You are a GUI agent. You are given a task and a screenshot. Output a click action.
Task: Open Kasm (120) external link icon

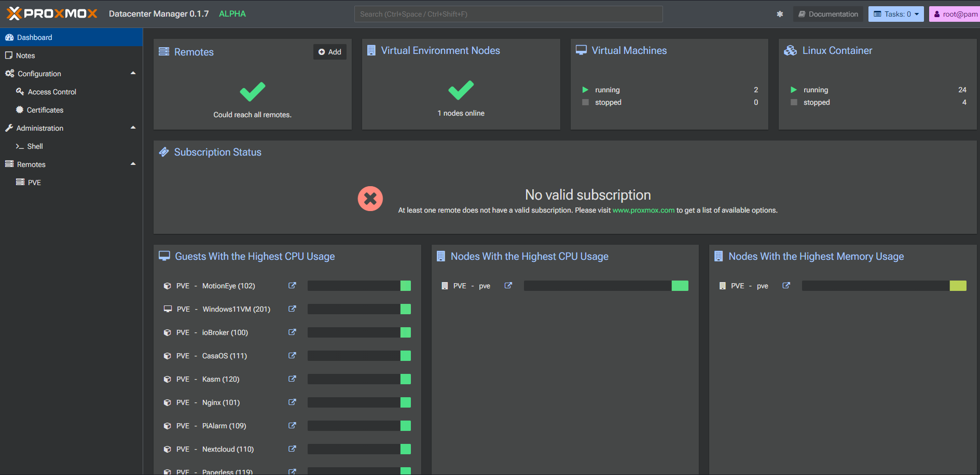(x=292, y=379)
